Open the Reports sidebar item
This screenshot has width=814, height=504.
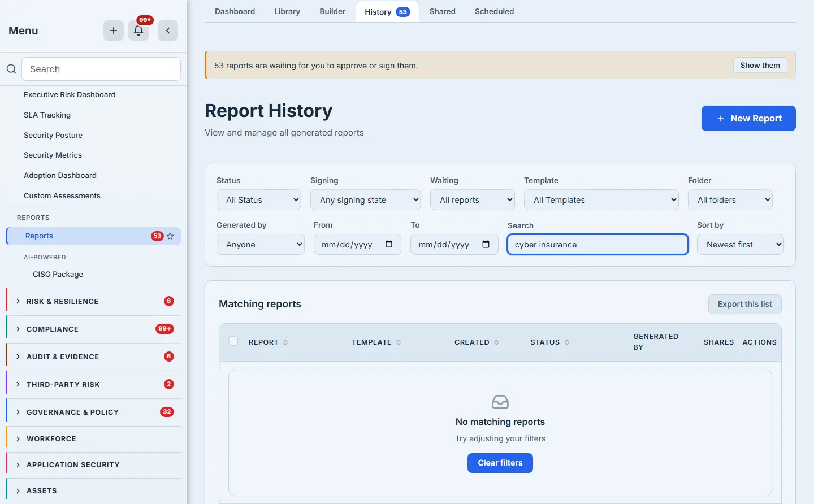click(93, 236)
